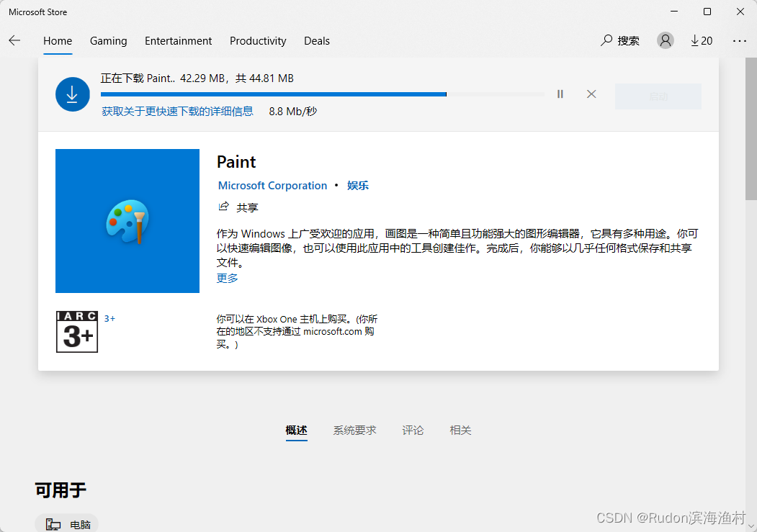Click the IARC 3+ rating badge
Image resolution: width=757 pixels, height=532 pixels.
pos(77,332)
